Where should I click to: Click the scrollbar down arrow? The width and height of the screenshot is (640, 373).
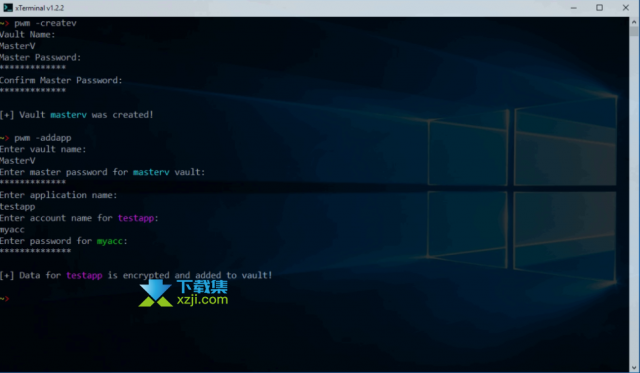coord(634,368)
